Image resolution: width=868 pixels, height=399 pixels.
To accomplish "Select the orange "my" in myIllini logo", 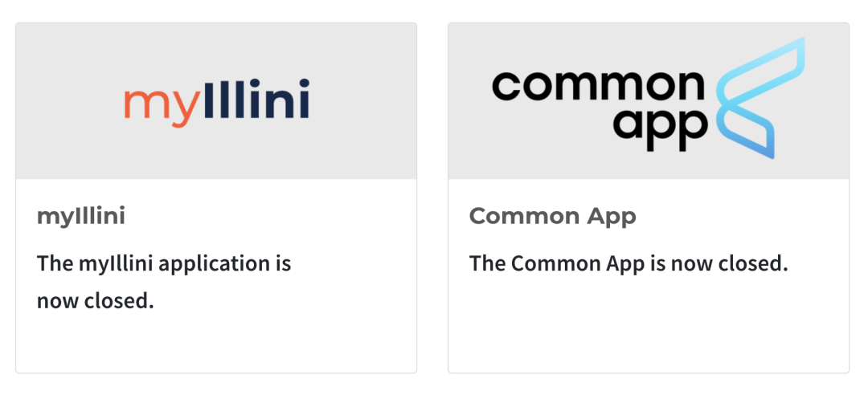I will point(161,108).
